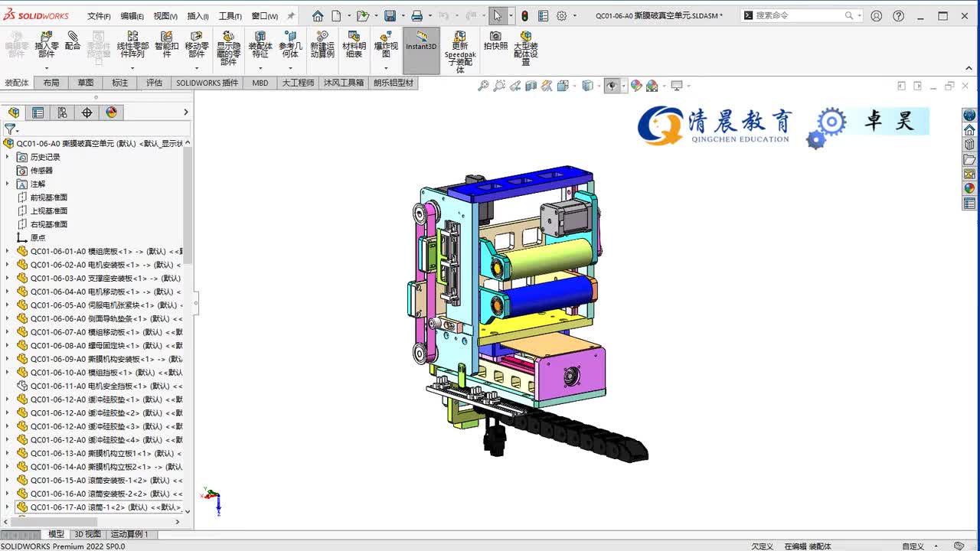This screenshot has width=980, height=551.
Task: Open Linear Component Pattern (线性零部件阵列)
Action: [x=132, y=44]
